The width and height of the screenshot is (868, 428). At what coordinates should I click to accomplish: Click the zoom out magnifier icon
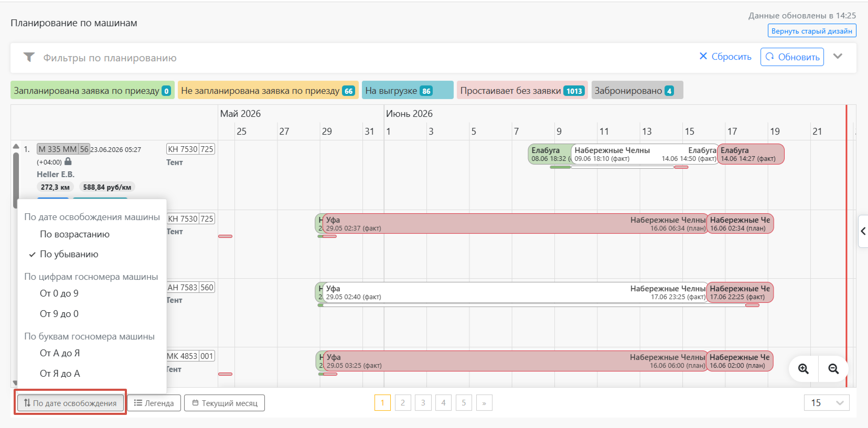[x=833, y=369]
